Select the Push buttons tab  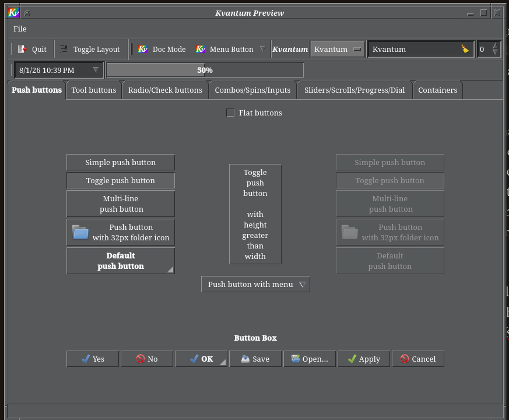click(x=37, y=90)
